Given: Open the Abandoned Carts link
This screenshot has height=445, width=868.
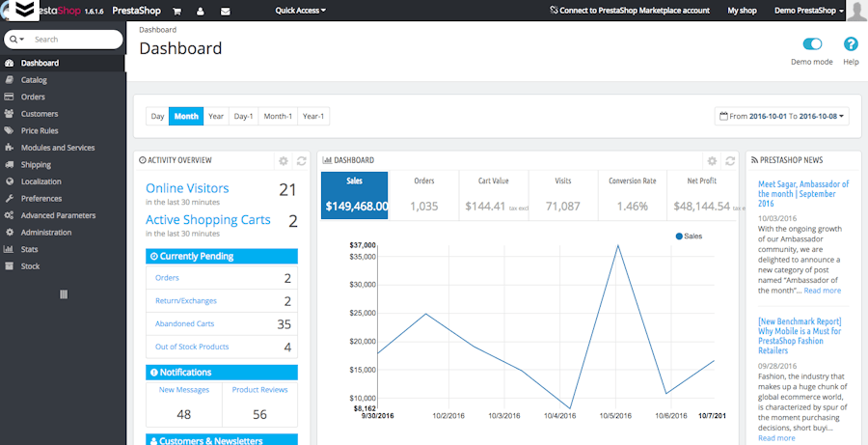Looking at the screenshot, I should 184,323.
